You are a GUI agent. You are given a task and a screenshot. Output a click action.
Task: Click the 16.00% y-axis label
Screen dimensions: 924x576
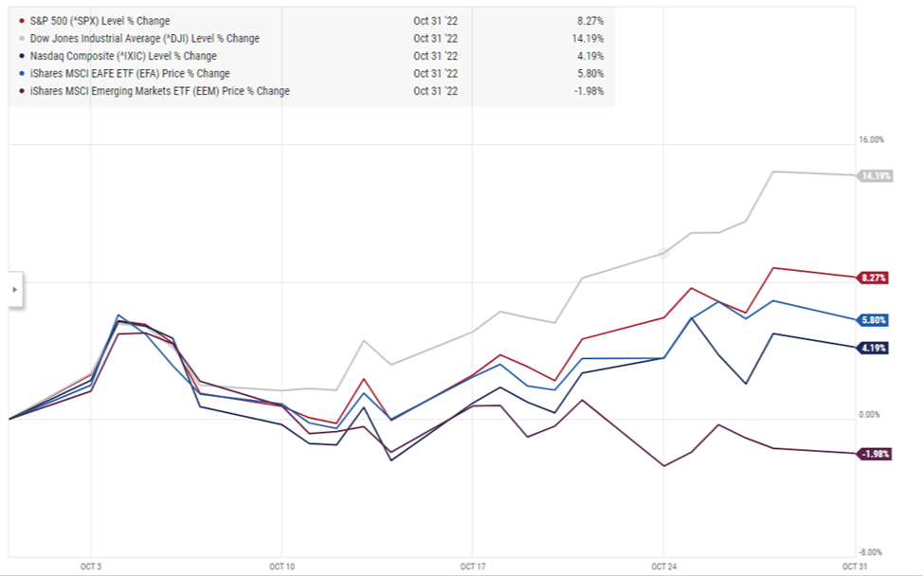871,139
